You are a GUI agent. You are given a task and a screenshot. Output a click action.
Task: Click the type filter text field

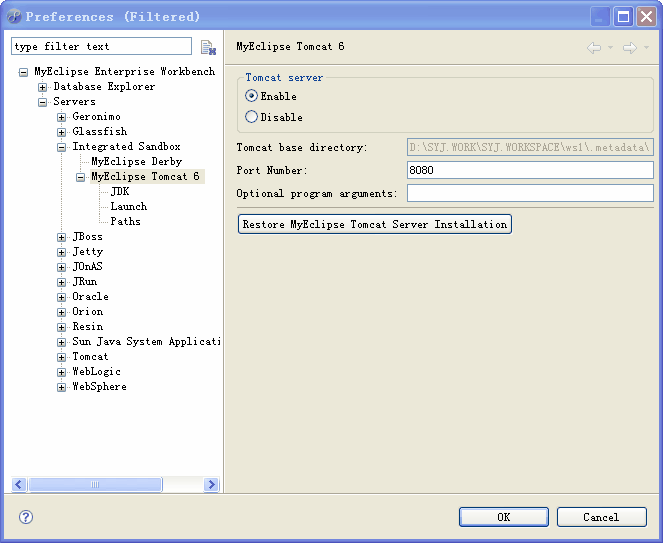point(101,46)
